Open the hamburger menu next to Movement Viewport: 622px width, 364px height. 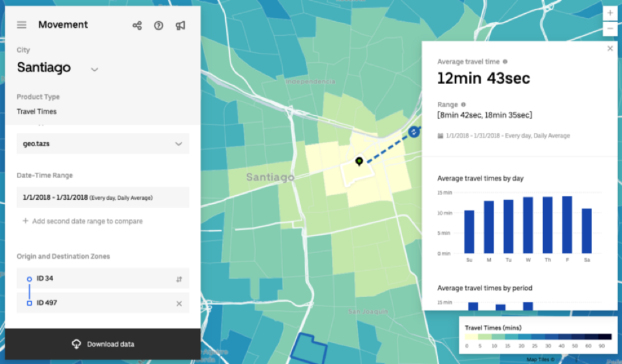point(22,25)
